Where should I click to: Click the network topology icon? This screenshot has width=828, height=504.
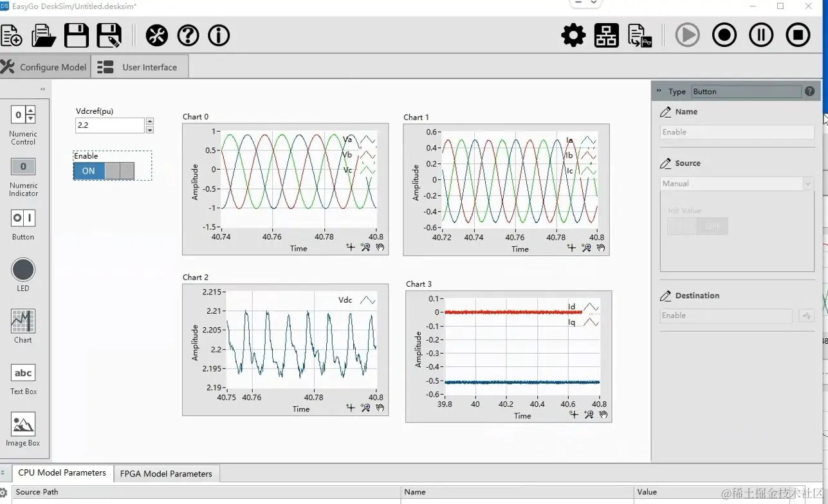pyautogui.click(x=606, y=35)
